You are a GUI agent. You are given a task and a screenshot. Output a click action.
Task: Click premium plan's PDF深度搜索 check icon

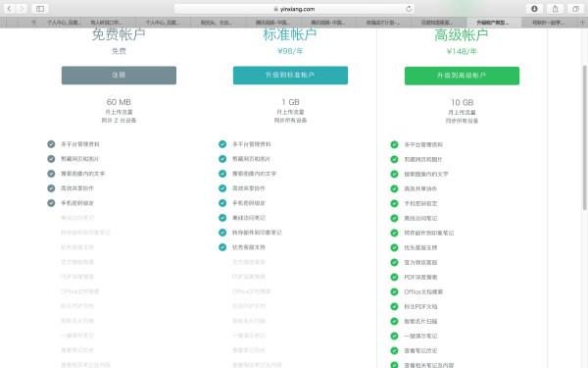[x=394, y=277]
